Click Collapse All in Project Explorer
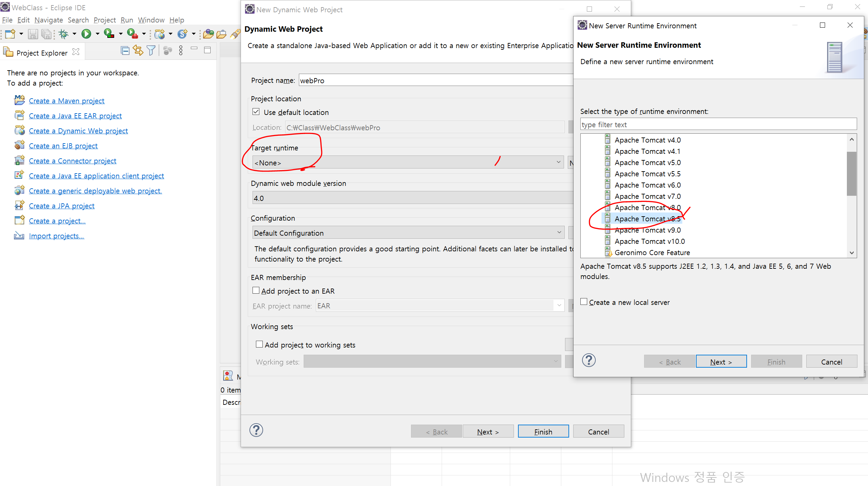Screen dimensions: 868x486 [x=125, y=51]
